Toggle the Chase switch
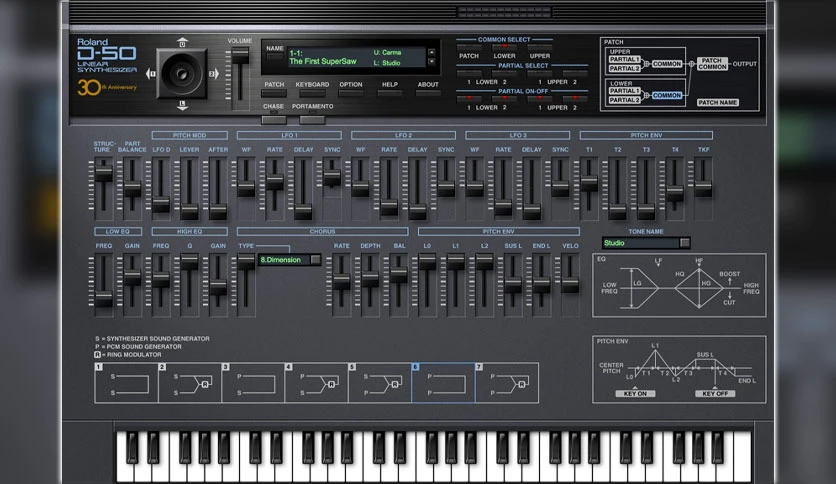 [x=274, y=119]
